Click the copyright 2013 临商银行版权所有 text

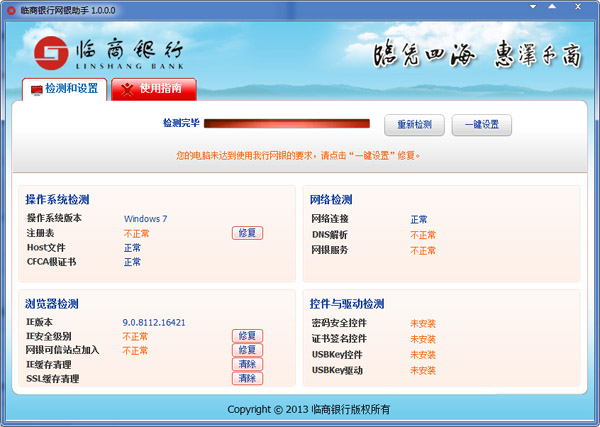pyautogui.click(x=308, y=409)
